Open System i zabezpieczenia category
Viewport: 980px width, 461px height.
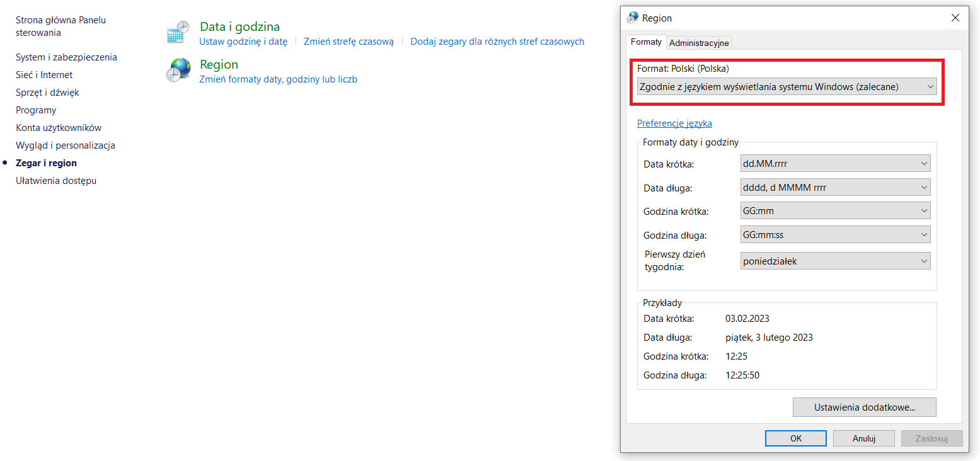point(66,57)
